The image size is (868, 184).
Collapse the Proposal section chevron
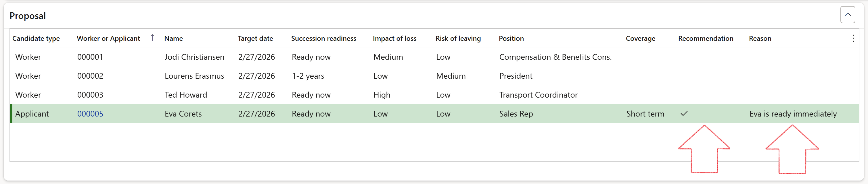[x=847, y=15]
